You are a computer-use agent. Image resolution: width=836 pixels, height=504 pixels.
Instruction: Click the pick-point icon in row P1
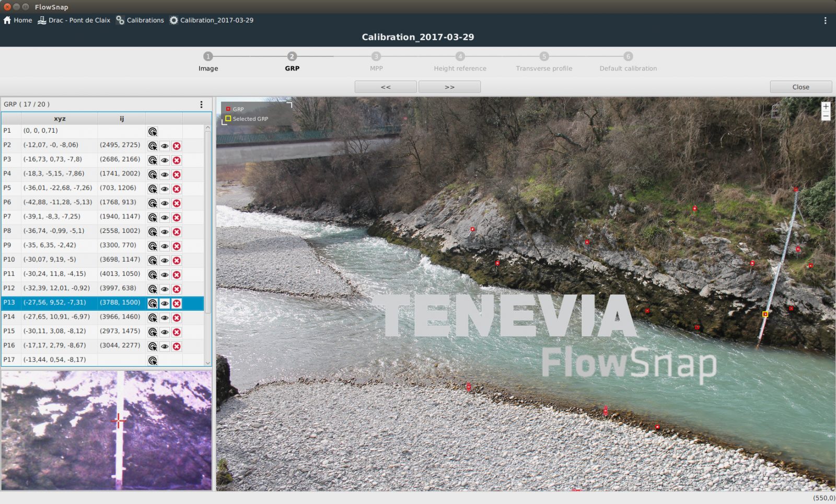click(153, 132)
